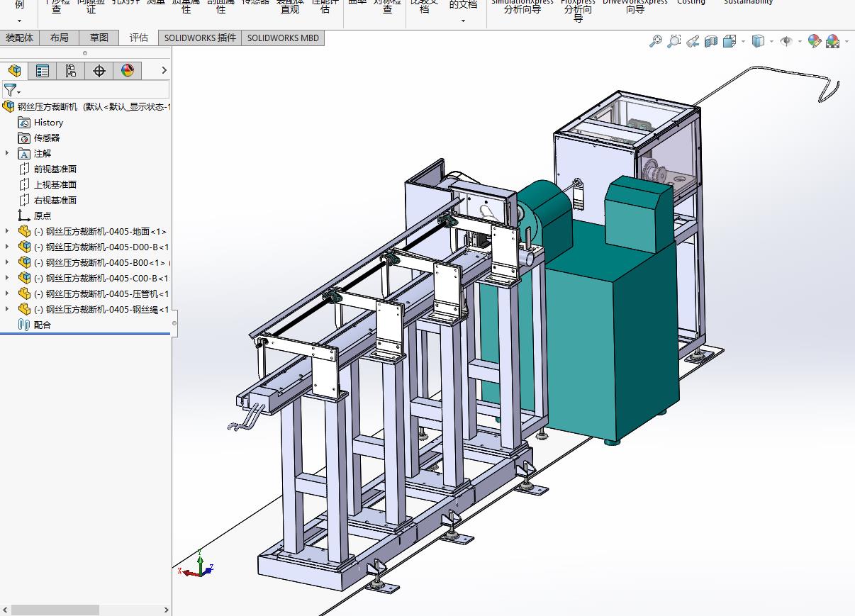
Task: Switch to the 布局 tab
Action: (60, 38)
